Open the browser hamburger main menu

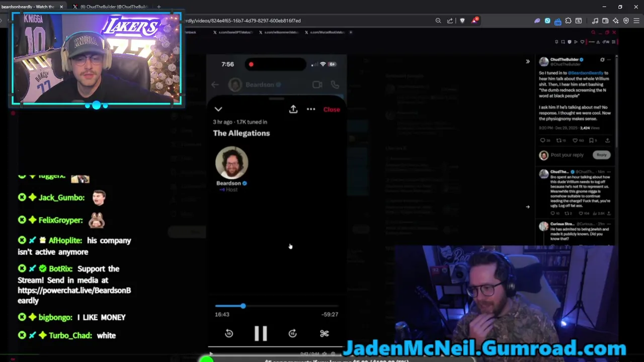pyautogui.click(x=636, y=21)
